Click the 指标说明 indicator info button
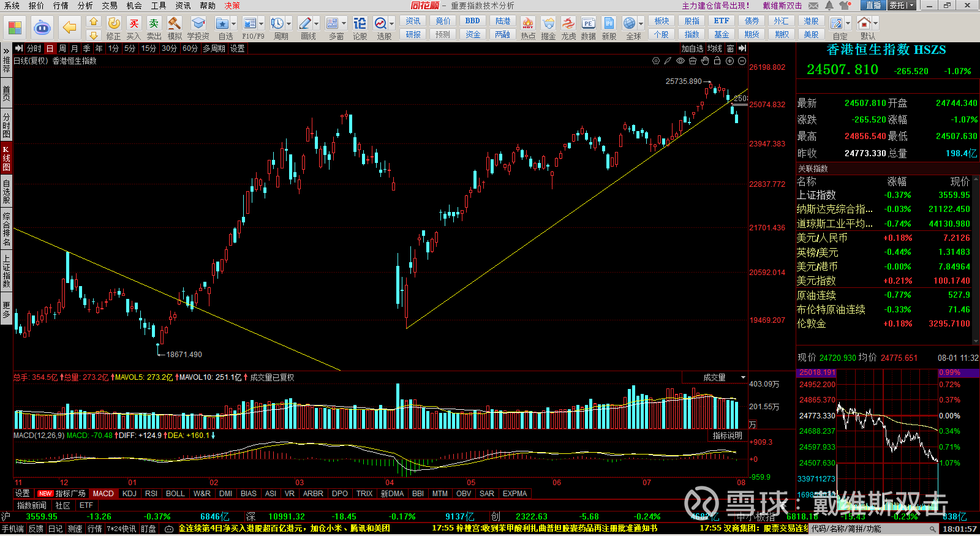Viewport: 980px width, 536px height. click(727, 436)
